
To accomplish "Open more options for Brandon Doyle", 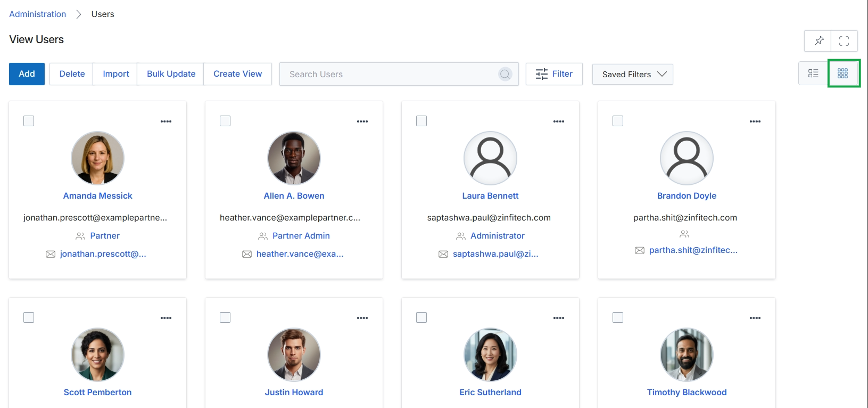I will (755, 121).
